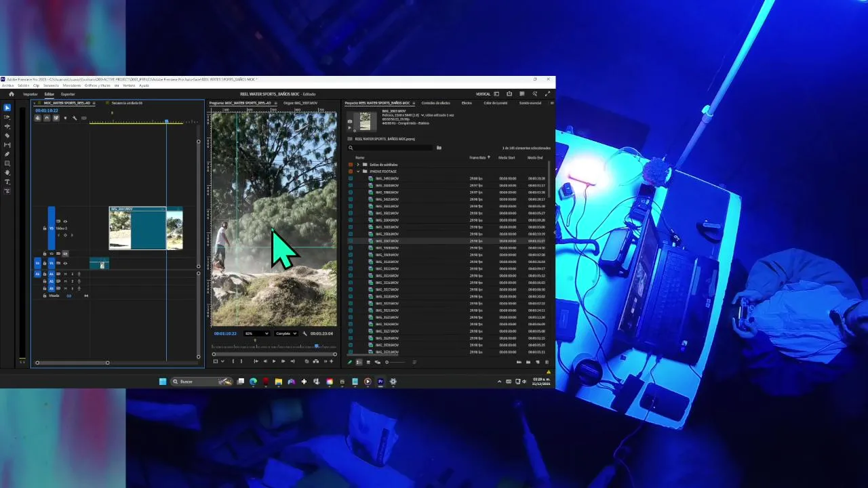The width and height of the screenshot is (868, 488).
Task: Enable voice-over record on track A1
Action: (x=79, y=274)
